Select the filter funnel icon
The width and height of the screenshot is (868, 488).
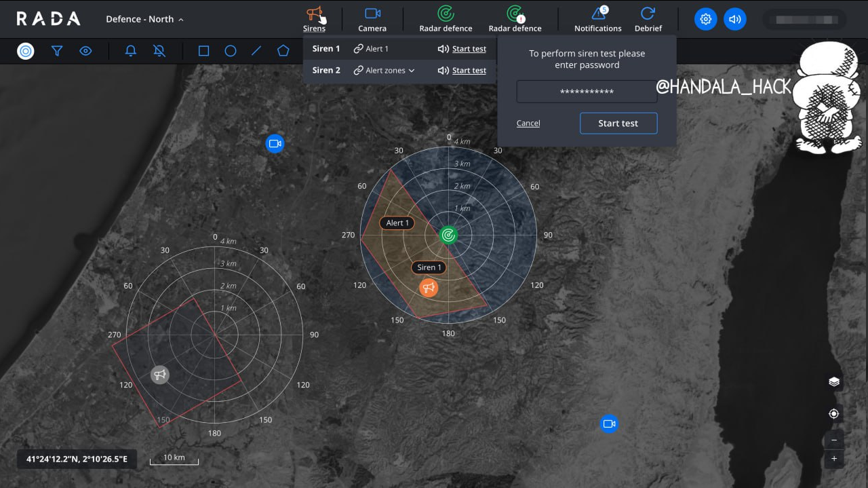(x=57, y=51)
